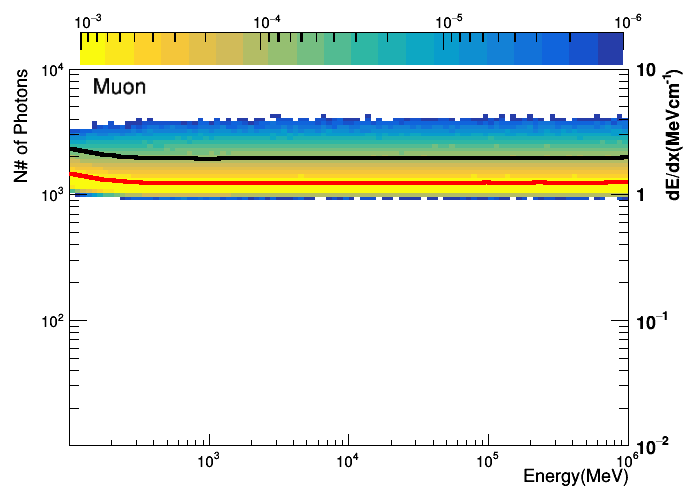Pick the dark blue end of the color bar
685x491 pixels.
610,49
